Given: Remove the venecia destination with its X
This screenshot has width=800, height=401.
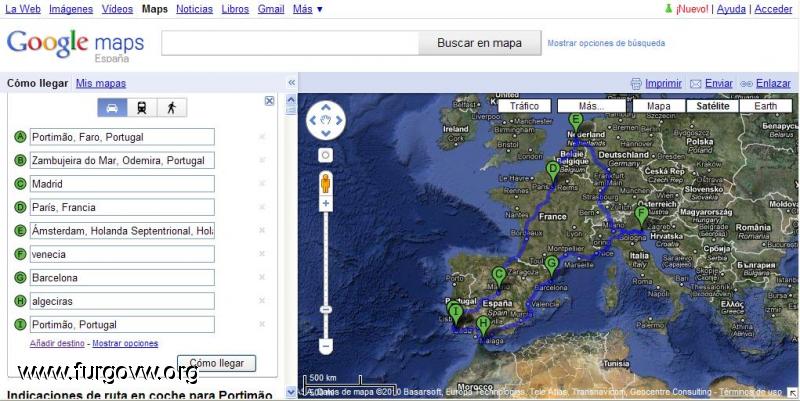Looking at the screenshot, I should click(262, 254).
